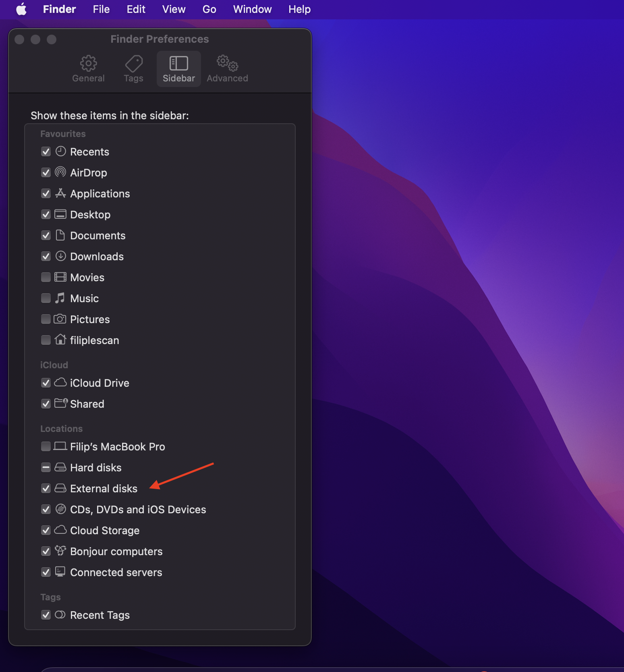This screenshot has width=624, height=672.
Task: Click the AirDrop radar icon
Action: [60, 172]
